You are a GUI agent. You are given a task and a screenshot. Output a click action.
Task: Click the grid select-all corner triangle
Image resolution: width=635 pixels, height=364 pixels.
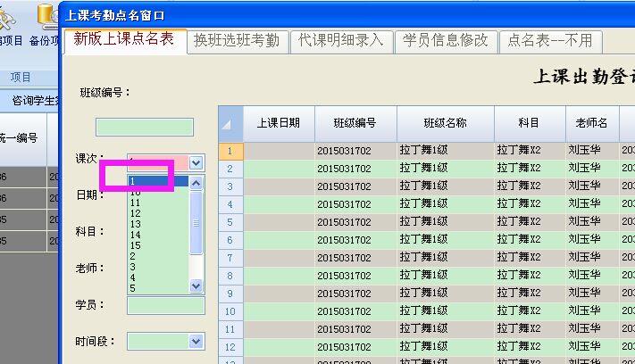click(231, 124)
